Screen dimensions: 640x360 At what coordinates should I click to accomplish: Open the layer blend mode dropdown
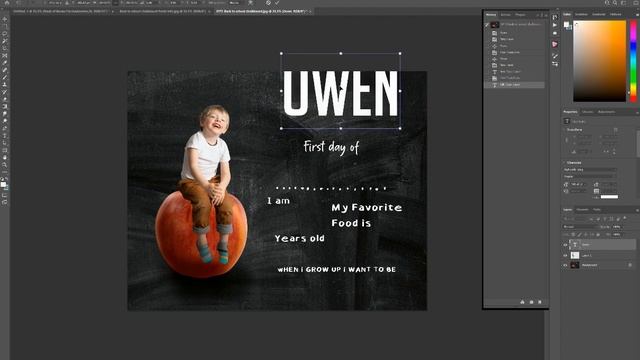pyautogui.click(x=580, y=227)
